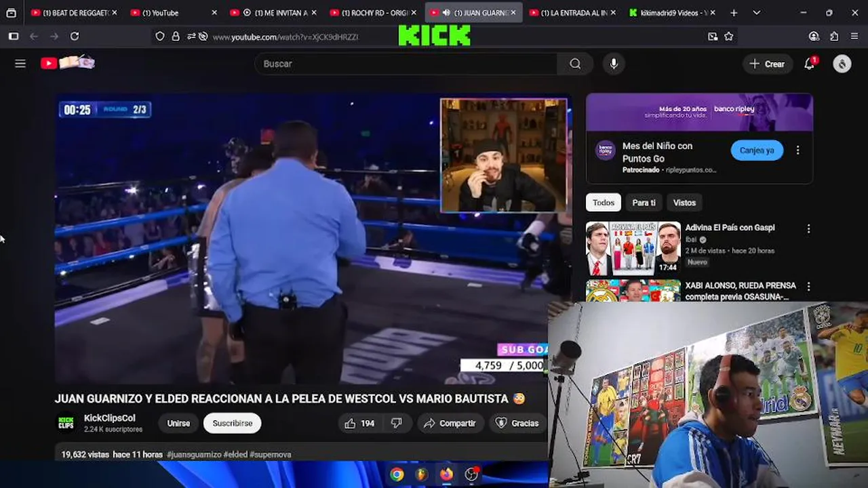Click the Banco Ripley ad banner

(x=699, y=113)
